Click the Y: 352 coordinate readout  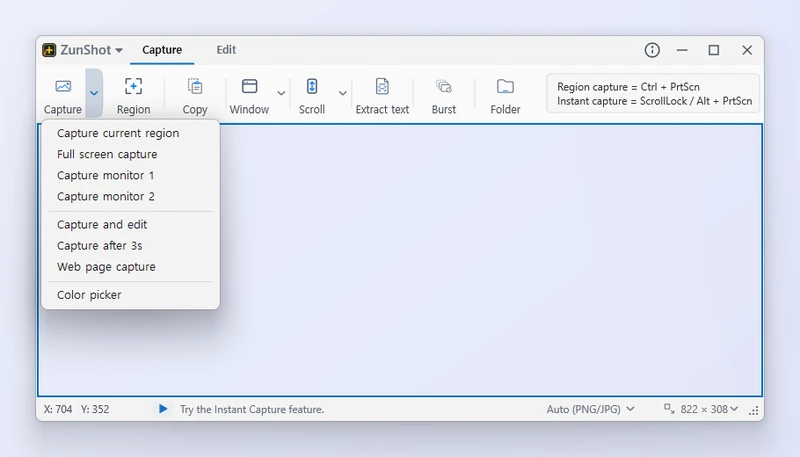pyautogui.click(x=95, y=409)
